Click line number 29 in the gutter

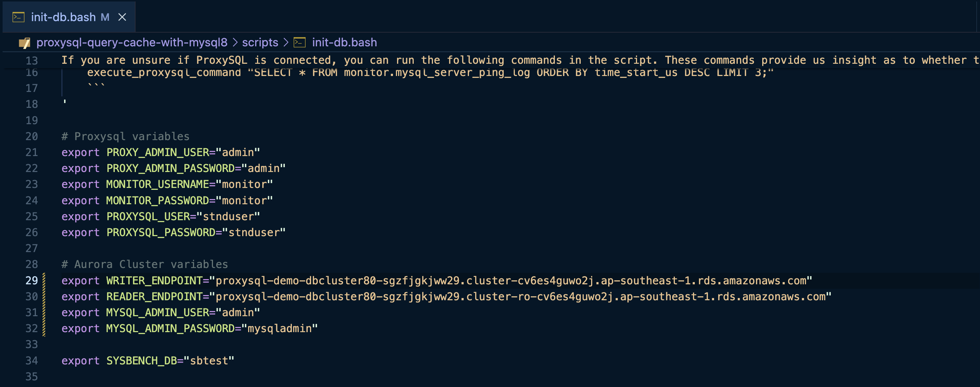tap(31, 280)
